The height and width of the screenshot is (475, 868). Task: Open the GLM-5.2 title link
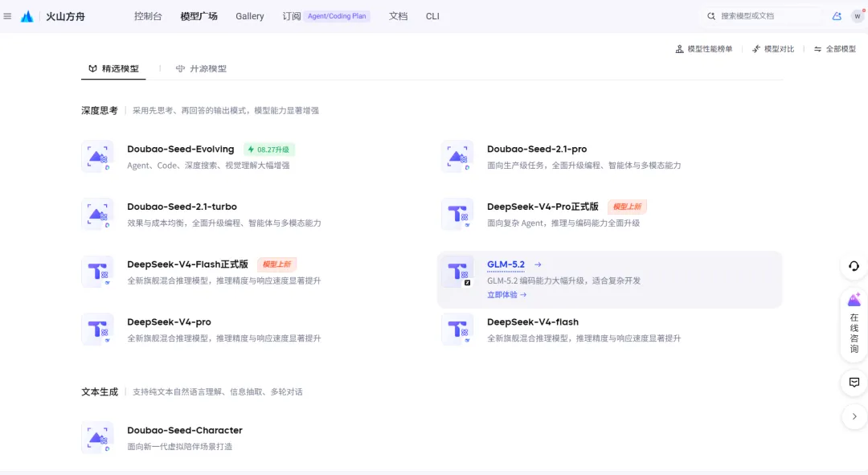click(506, 264)
